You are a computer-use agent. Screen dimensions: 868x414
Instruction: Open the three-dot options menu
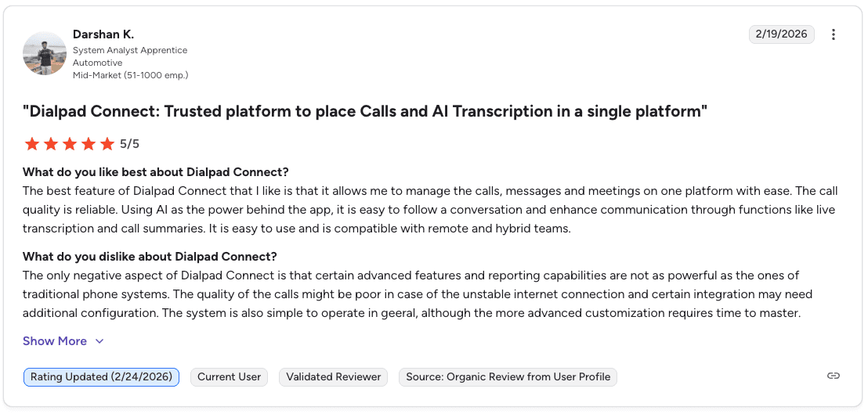pyautogui.click(x=833, y=34)
